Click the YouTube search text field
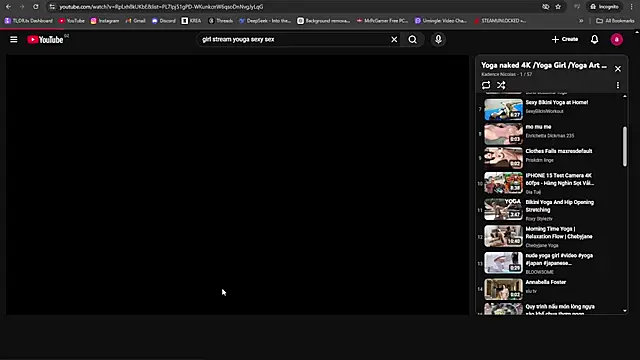The height and width of the screenshot is (360, 640). pos(294,40)
